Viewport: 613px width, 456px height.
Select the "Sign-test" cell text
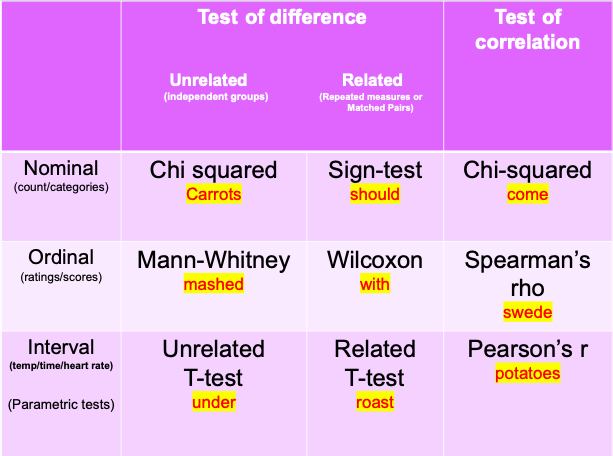click(375, 170)
